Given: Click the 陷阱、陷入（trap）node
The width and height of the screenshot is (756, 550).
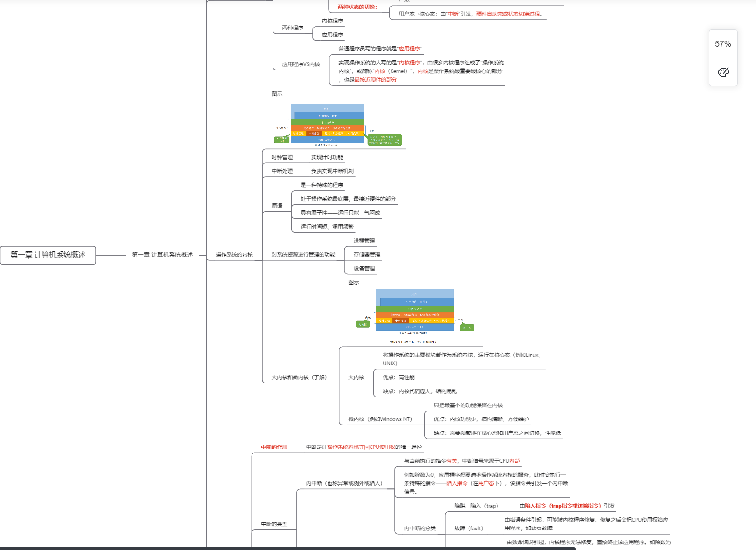Looking at the screenshot, I should coord(476,506).
